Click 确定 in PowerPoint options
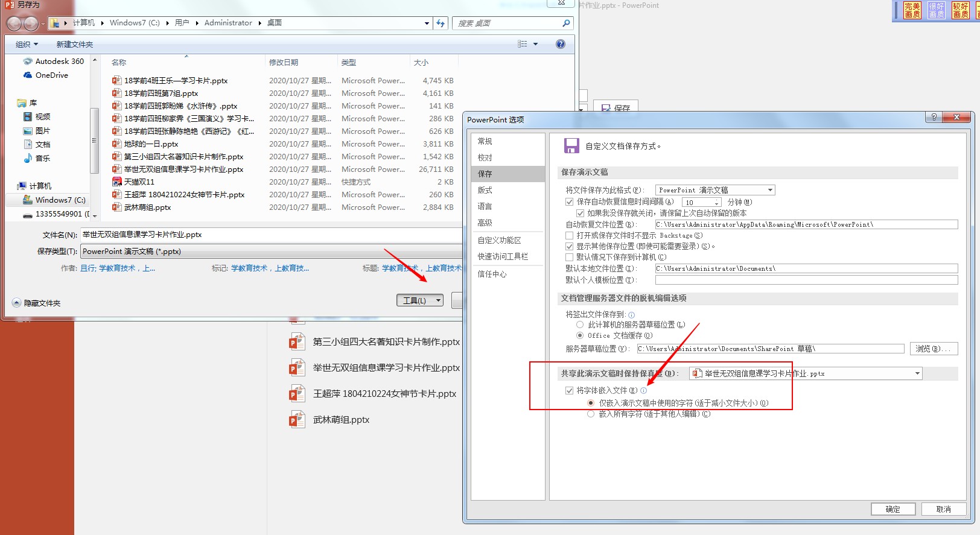980x535 pixels. [893, 509]
